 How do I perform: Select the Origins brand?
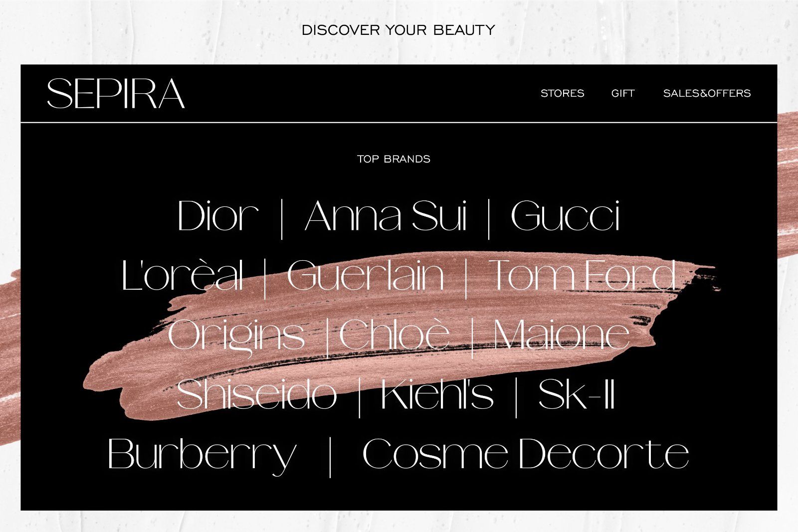click(236, 338)
